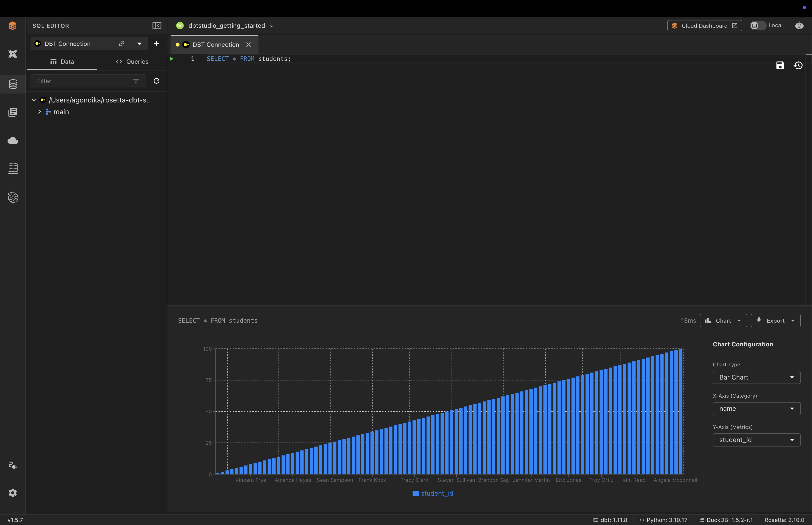Toggle student_id series in chart legend
This screenshot has height=525, width=812.
433,493
